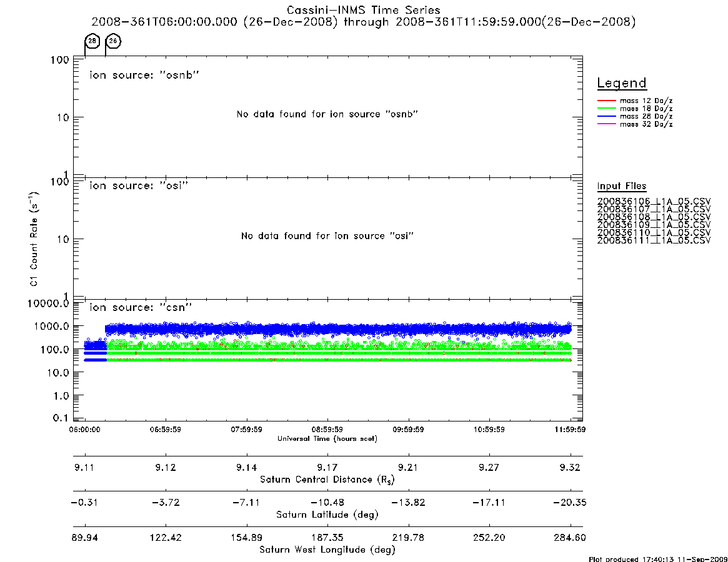The image size is (728, 562).
Task: Click the octagon marker labeled 26
Action: [113, 41]
